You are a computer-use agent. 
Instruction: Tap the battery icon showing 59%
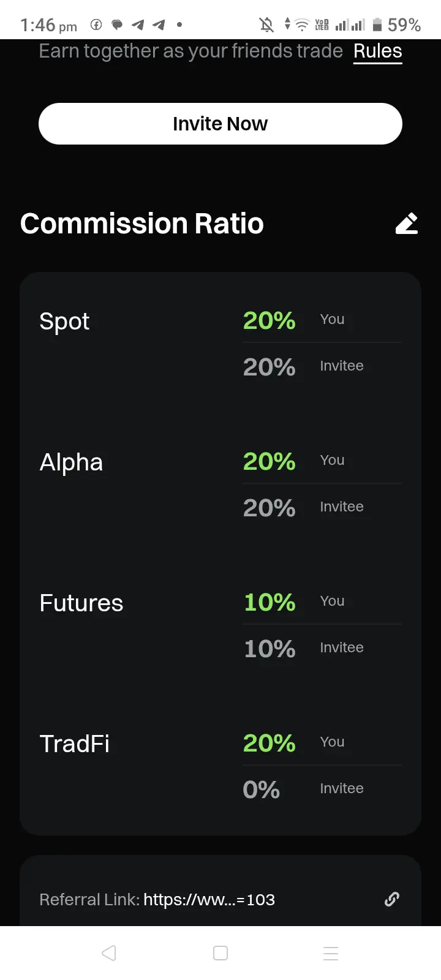(x=377, y=24)
